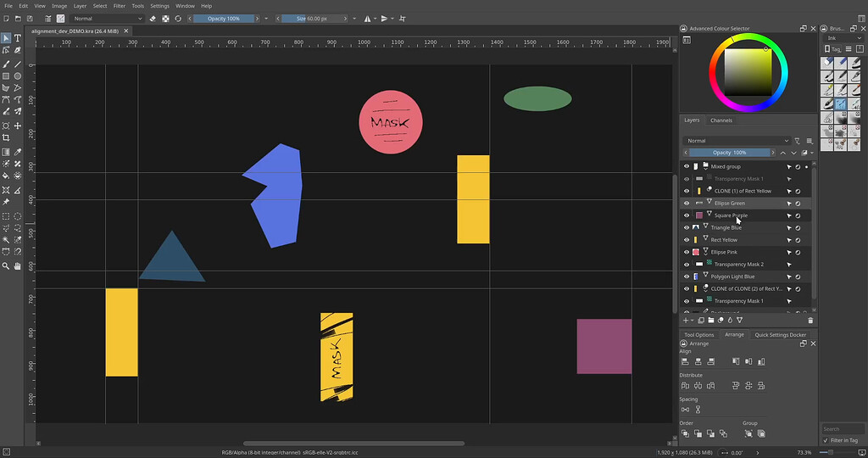Expand opacity slider options arrow in toolbar
This screenshot has width=868, height=458.
266,19
